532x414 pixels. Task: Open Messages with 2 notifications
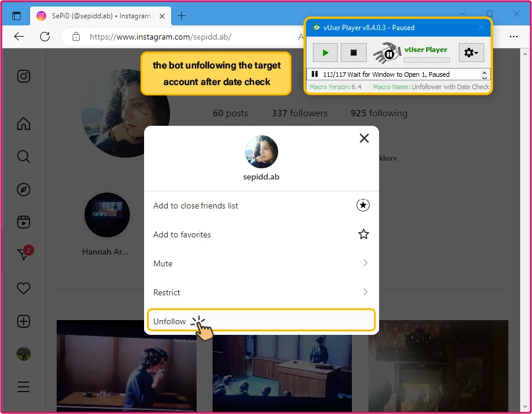[24, 253]
